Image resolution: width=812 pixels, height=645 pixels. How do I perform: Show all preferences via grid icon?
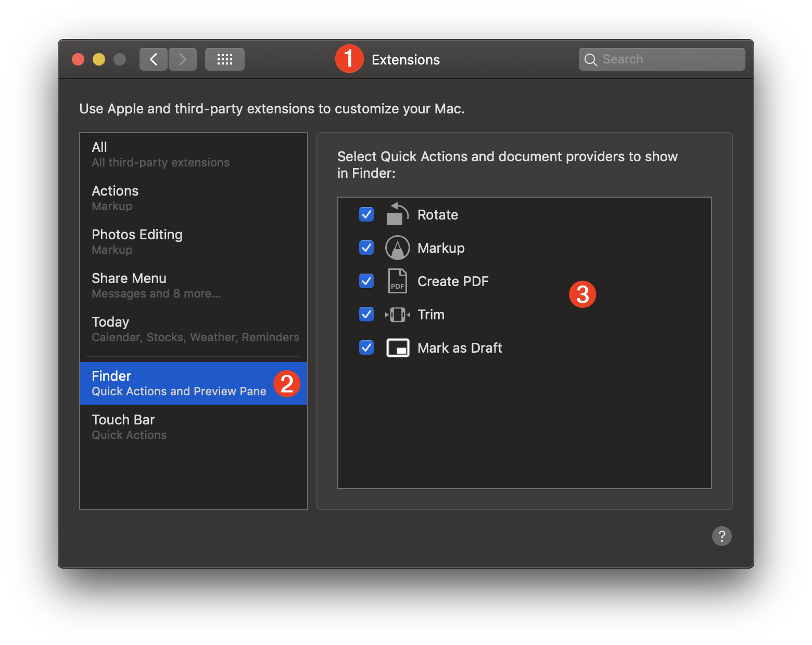click(225, 59)
